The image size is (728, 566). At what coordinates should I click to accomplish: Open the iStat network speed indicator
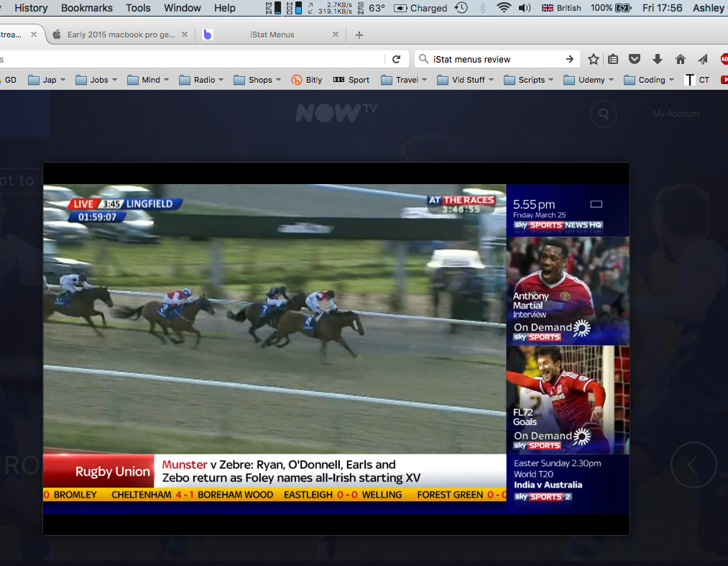coord(330,8)
